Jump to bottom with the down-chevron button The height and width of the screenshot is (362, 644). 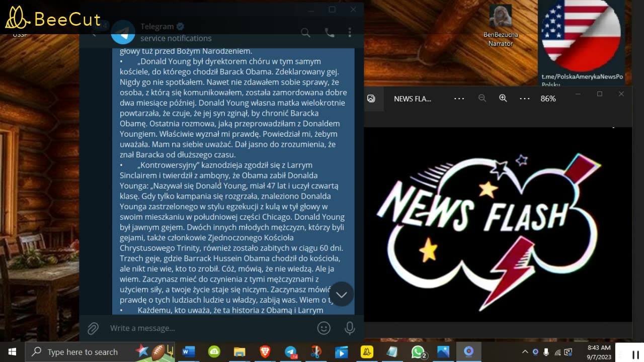(342, 295)
